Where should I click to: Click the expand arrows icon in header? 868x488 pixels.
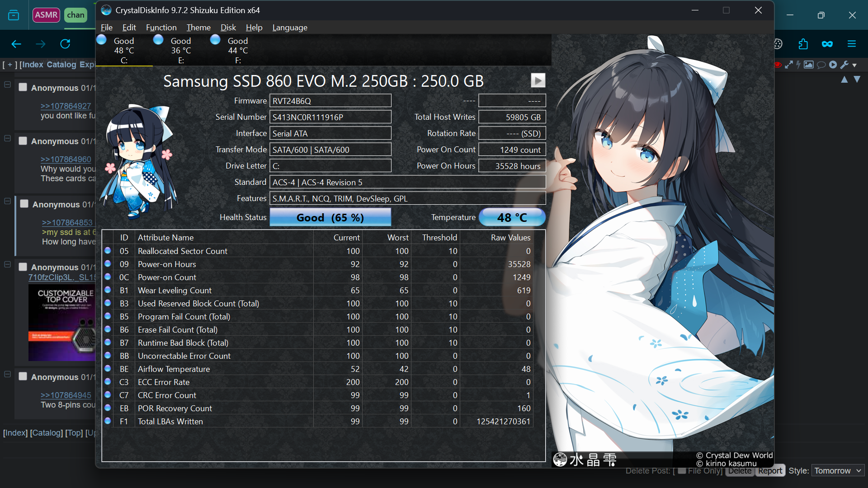788,65
